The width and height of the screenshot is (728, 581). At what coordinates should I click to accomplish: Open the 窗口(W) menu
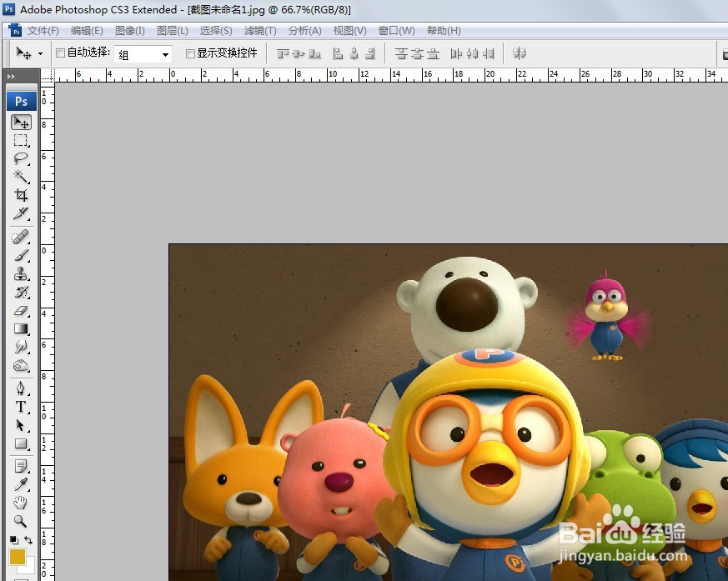(396, 31)
